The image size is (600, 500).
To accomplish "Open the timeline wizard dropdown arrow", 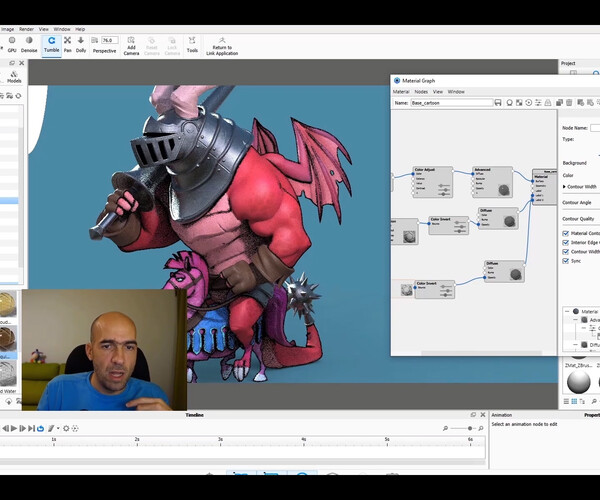I will click(58, 428).
